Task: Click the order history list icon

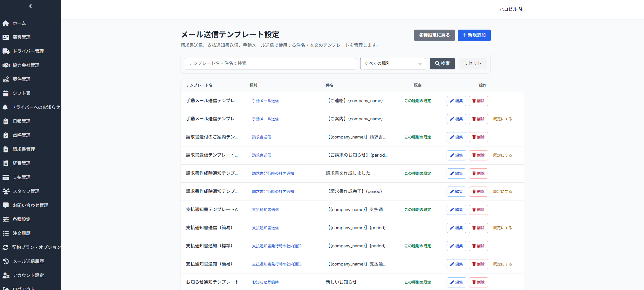Action: click(6, 233)
